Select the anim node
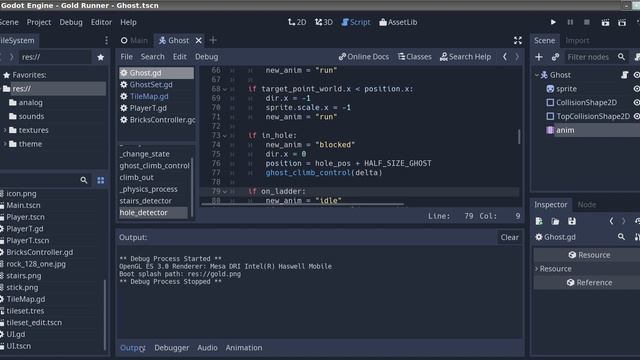The width and height of the screenshot is (640, 360). (565, 130)
